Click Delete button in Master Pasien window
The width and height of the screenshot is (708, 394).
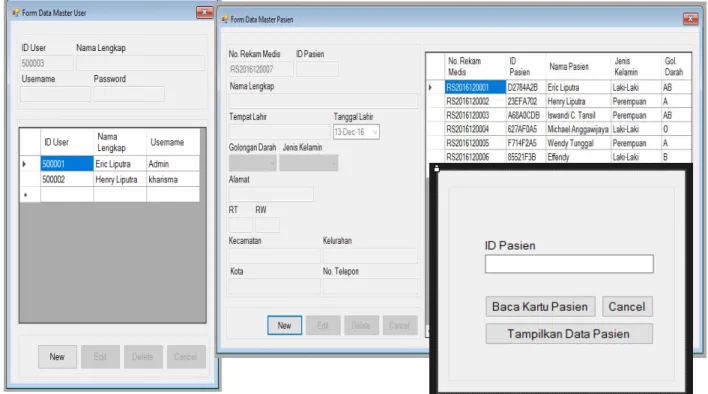(361, 325)
